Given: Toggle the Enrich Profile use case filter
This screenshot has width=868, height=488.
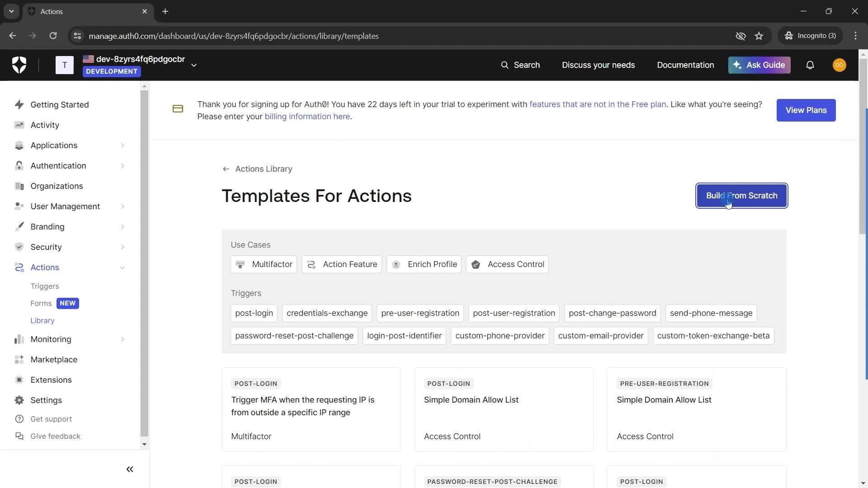Looking at the screenshot, I should pos(424,265).
